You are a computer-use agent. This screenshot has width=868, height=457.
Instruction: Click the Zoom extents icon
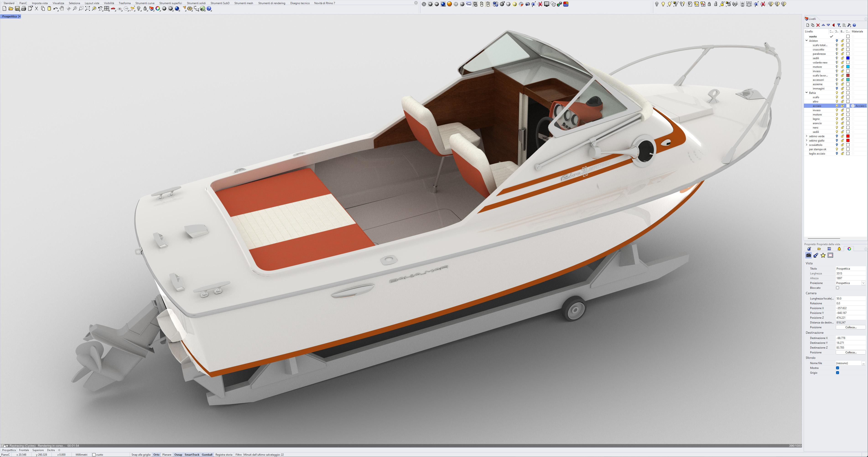88,9
